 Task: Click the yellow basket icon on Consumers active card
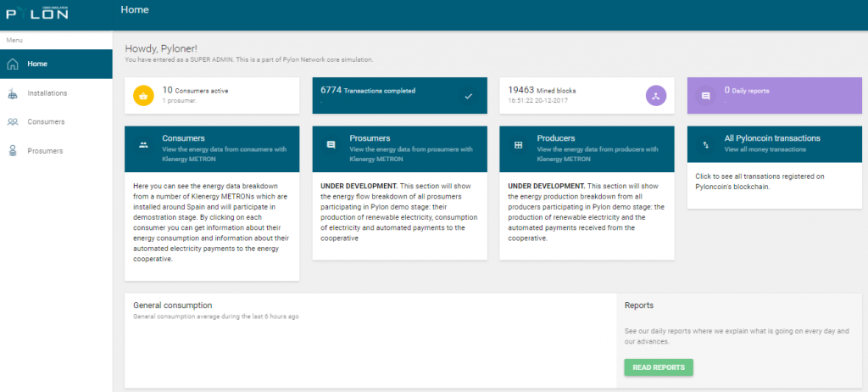(x=143, y=95)
